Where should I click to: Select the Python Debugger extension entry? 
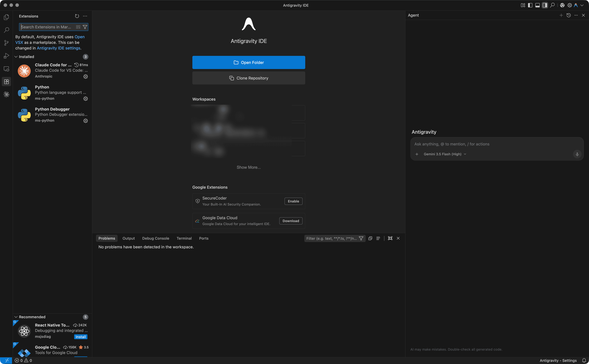pos(53,115)
